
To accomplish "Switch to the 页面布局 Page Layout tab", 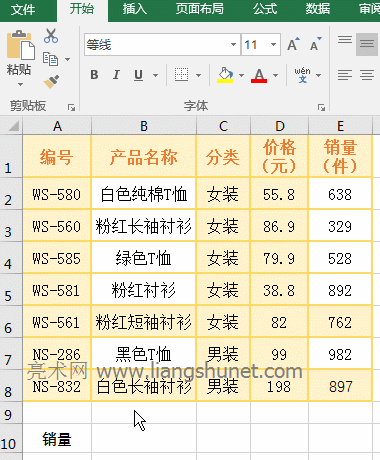I will 199,9.
